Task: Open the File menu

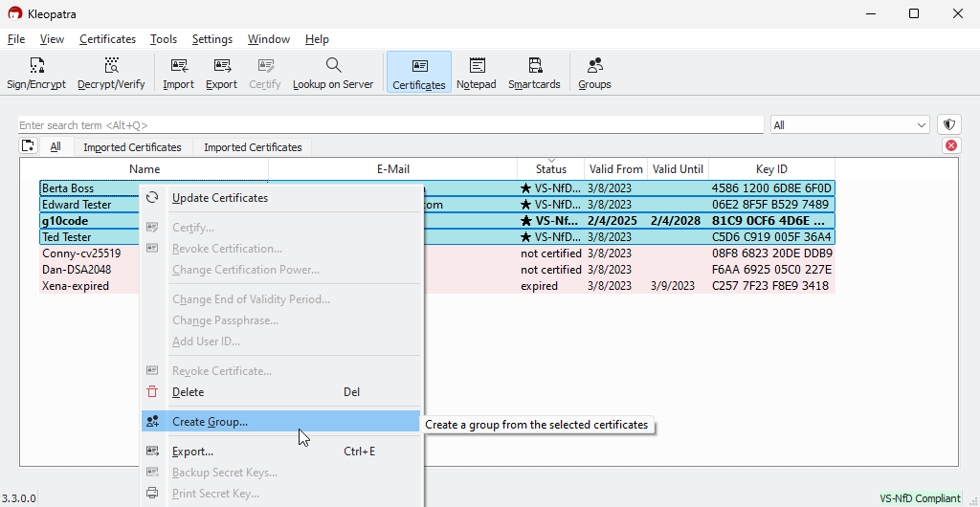Action: point(16,38)
